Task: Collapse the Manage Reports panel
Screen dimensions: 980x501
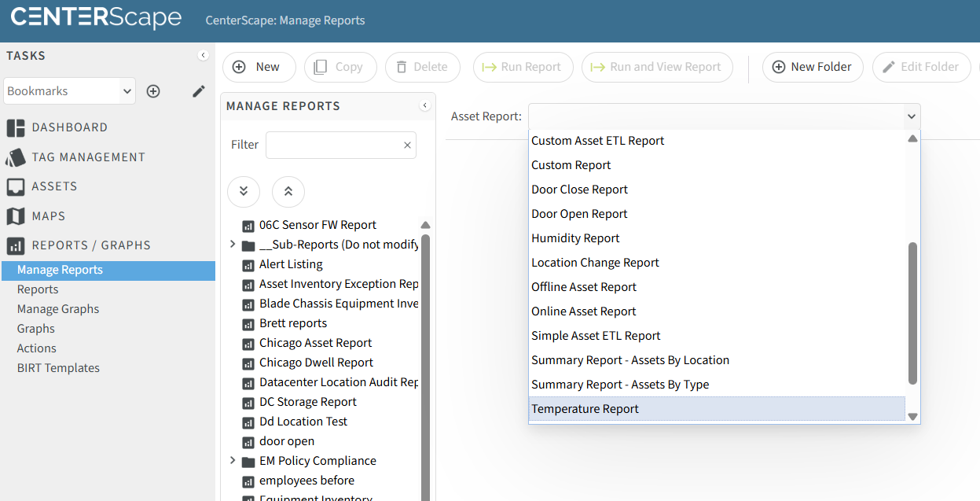Action: pos(425,105)
